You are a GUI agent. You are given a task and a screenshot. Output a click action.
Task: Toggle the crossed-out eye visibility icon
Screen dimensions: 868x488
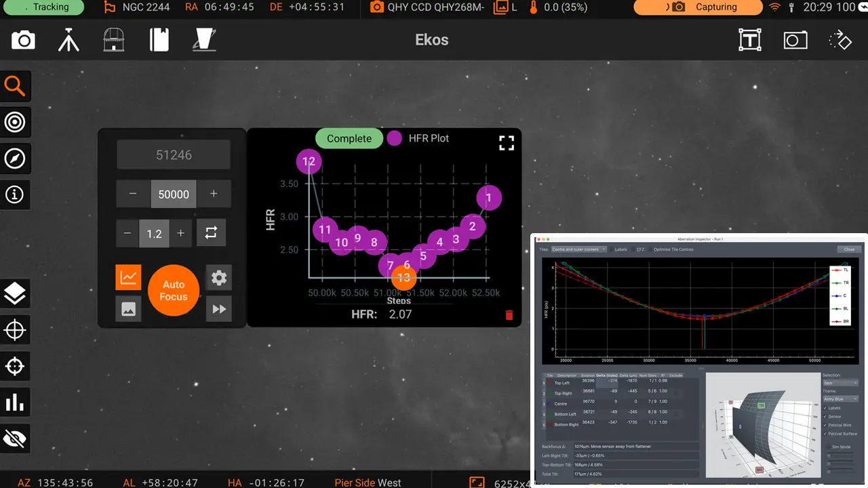(x=15, y=439)
